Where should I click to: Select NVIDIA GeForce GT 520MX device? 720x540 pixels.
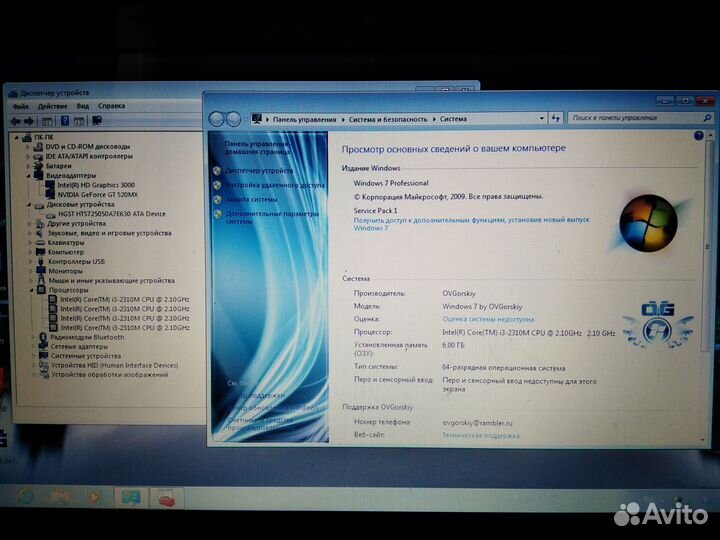(97, 195)
